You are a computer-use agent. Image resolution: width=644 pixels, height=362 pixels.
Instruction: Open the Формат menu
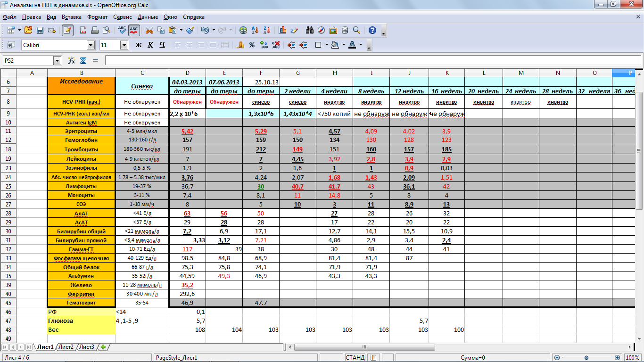click(97, 17)
